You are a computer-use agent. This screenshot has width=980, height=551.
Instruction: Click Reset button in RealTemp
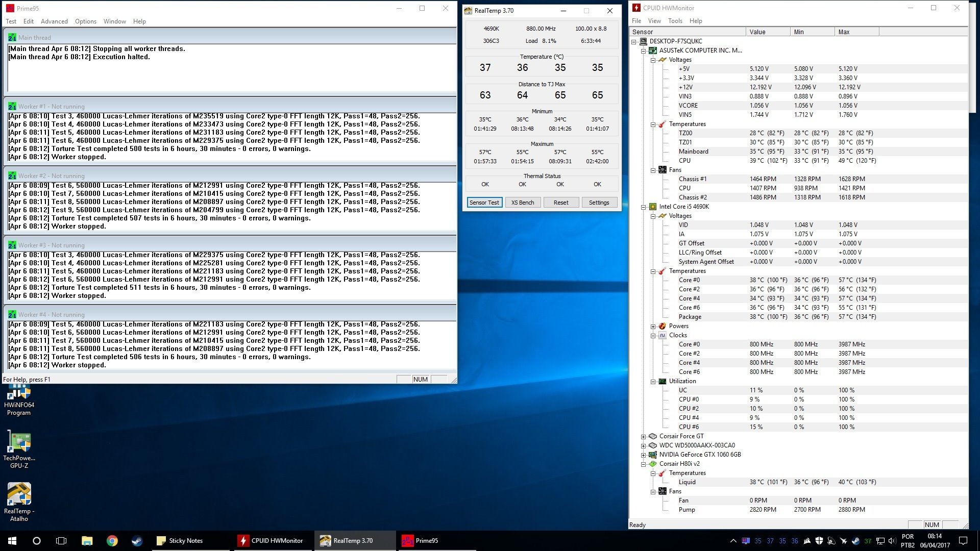click(x=561, y=203)
